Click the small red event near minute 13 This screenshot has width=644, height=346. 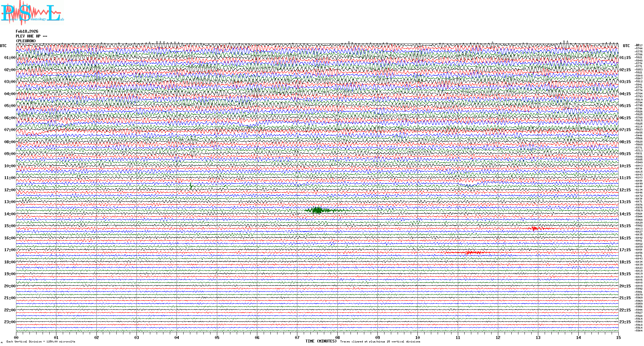[x=535, y=228]
